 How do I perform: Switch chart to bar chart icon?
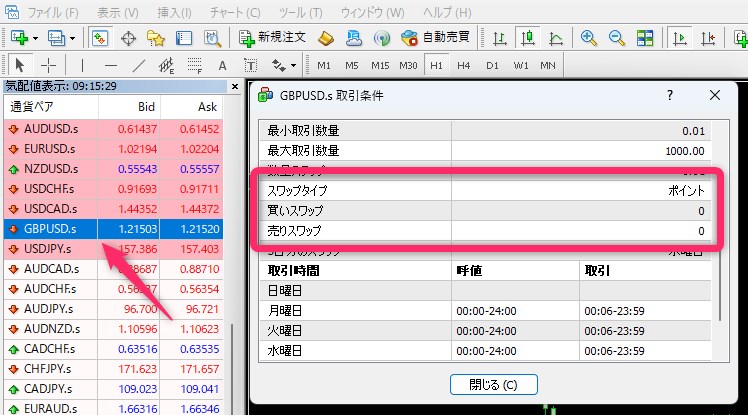pyautogui.click(x=499, y=38)
